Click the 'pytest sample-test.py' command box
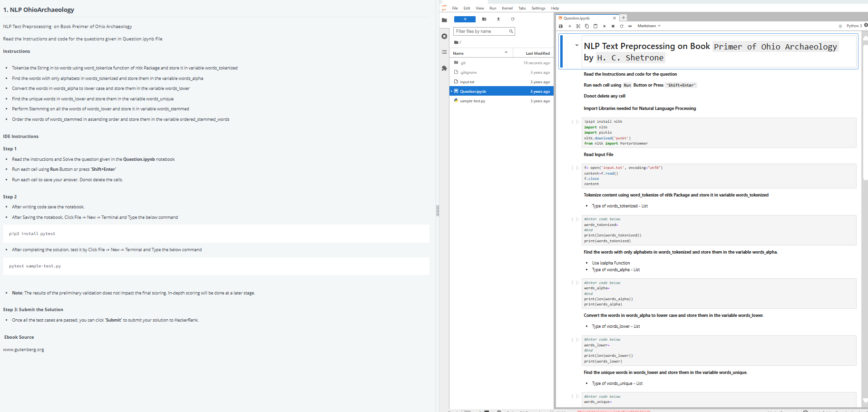The image size is (868, 412). coord(216,266)
